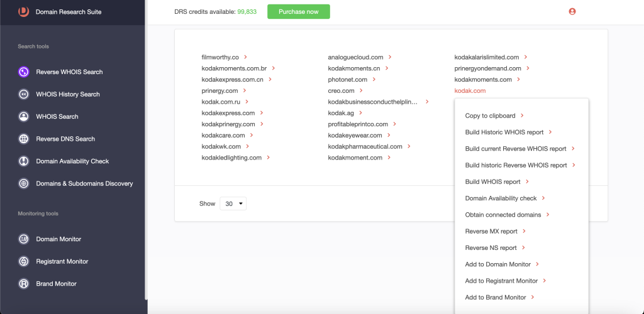Expand options for kodakeyewear.com
This screenshot has width=644, height=314.
[x=389, y=135]
